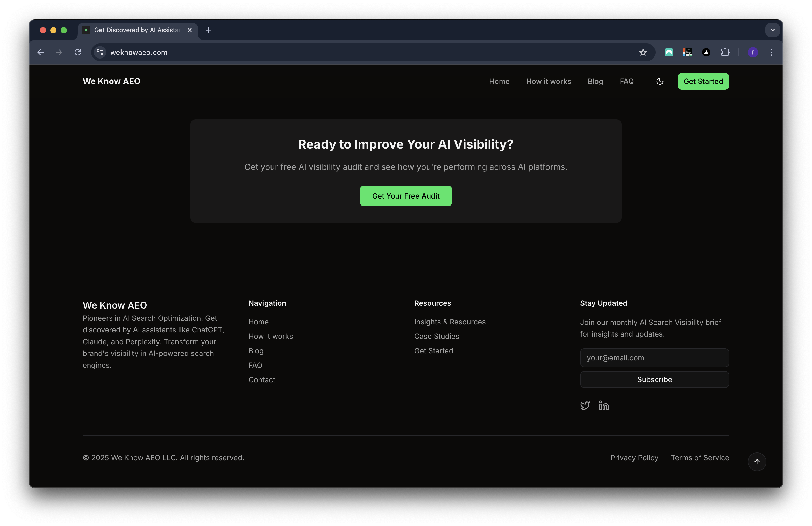Select How it works in header
812x526 pixels.
tap(548, 81)
